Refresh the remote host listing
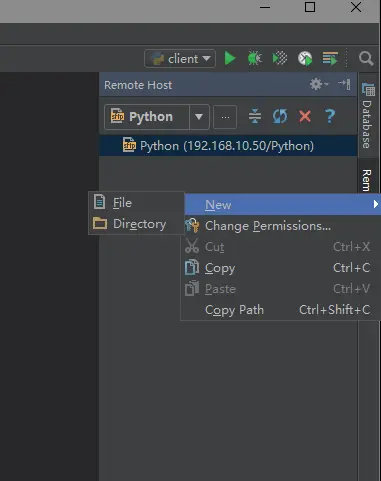 (x=280, y=116)
